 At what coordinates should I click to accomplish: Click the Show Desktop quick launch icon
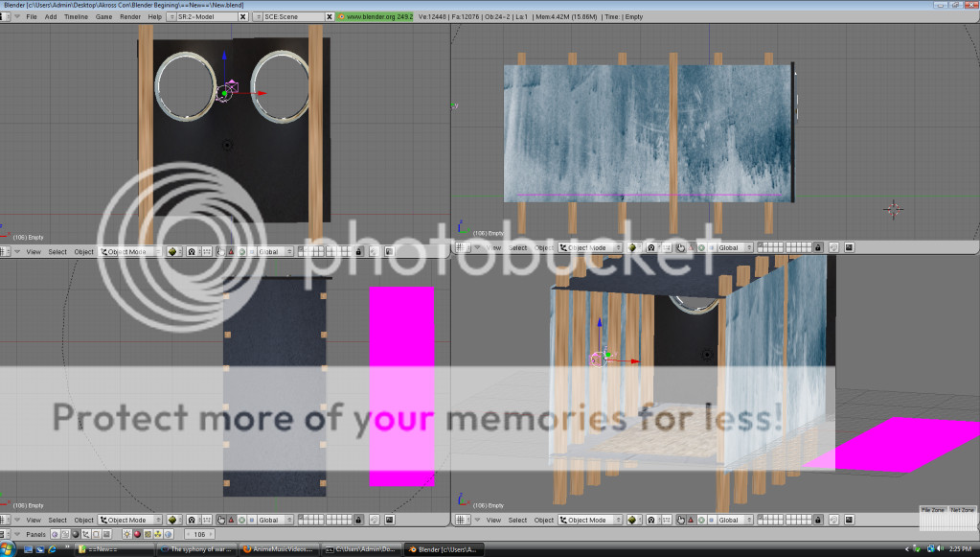point(28,549)
